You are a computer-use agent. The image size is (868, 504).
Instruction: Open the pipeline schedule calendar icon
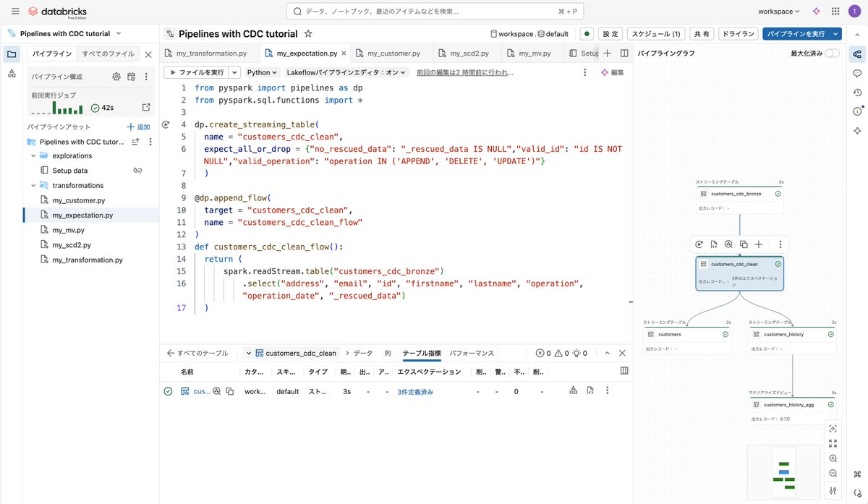click(x=131, y=77)
